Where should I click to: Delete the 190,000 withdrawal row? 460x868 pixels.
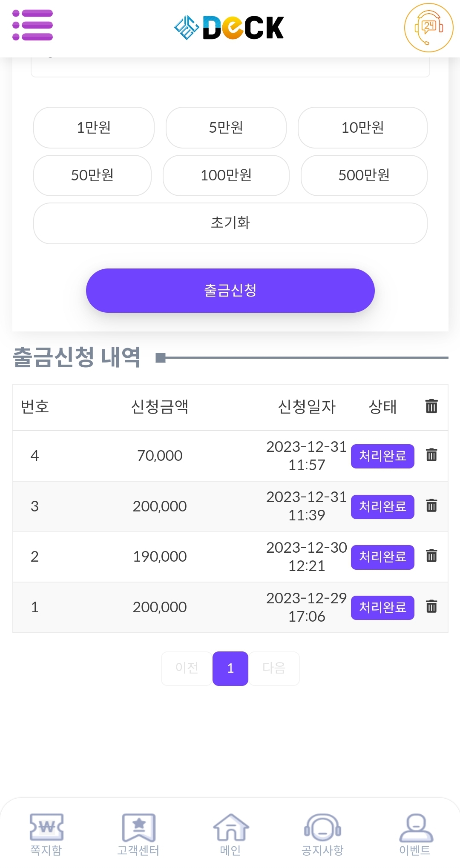[x=431, y=556]
